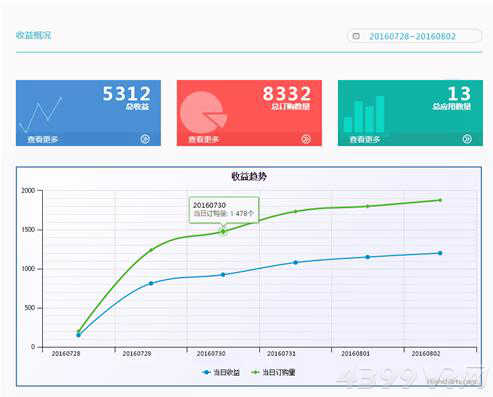
Task: Click the arrow icon on blue 5312 card
Action: (x=145, y=139)
